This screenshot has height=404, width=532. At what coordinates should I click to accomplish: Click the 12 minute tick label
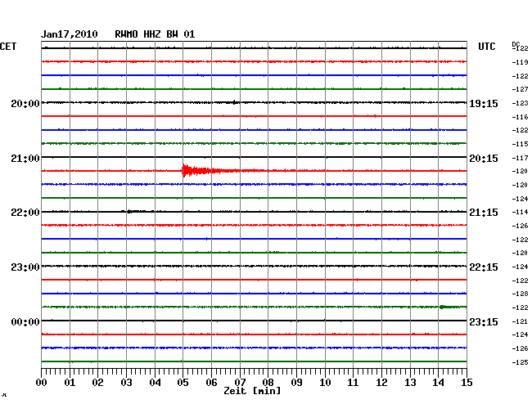(381, 382)
